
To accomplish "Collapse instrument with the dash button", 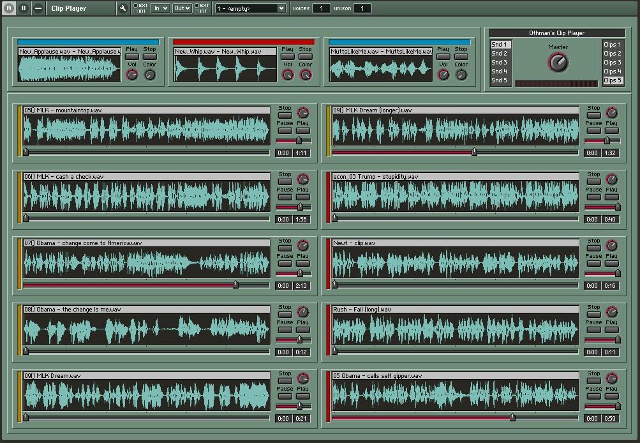I will 38,8.
